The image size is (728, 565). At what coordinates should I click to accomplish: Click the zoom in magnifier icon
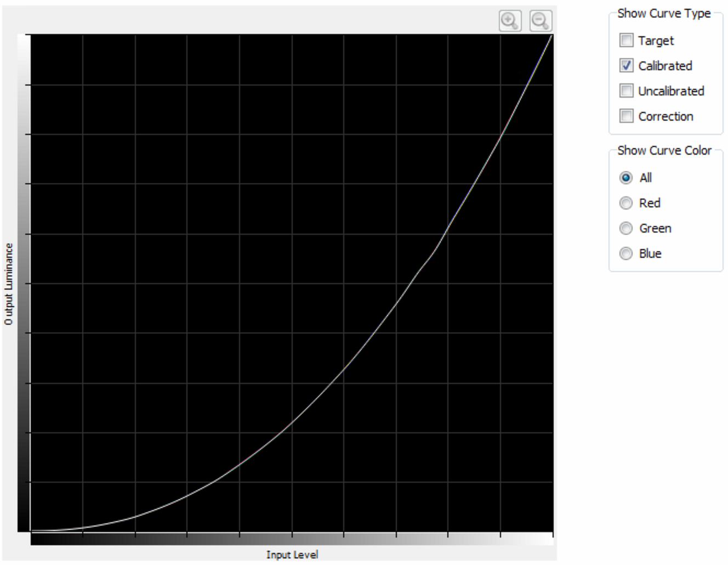pos(510,21)
